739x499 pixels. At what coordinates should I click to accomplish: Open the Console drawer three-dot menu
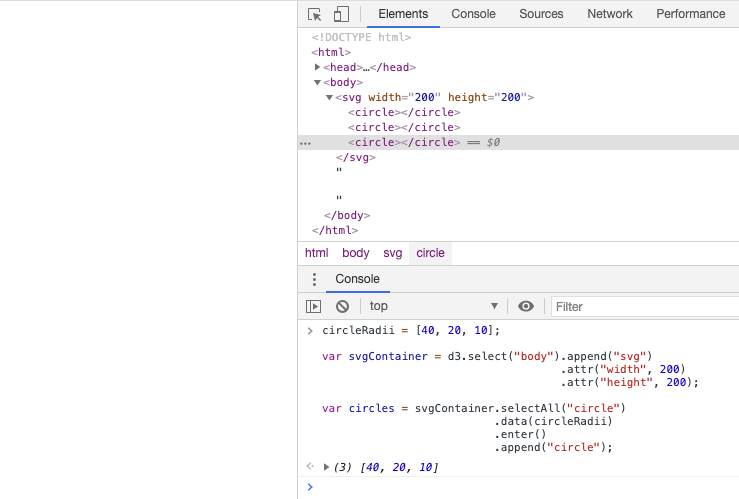pyautogui.click(x=314, y=279)
